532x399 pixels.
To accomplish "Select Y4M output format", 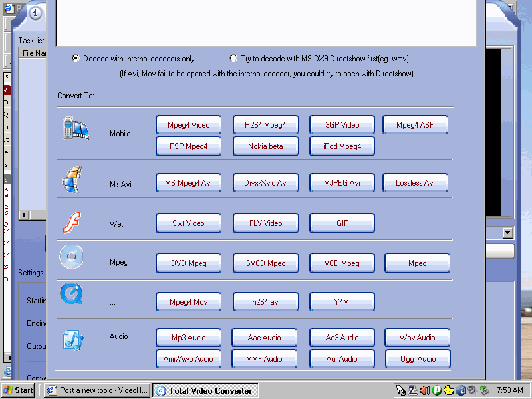I will tap(342, 302).
